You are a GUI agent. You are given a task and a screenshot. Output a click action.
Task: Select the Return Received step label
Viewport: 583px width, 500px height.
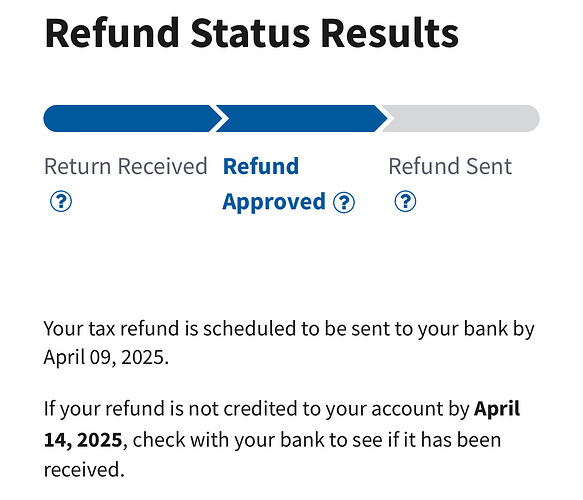[126, 166]
